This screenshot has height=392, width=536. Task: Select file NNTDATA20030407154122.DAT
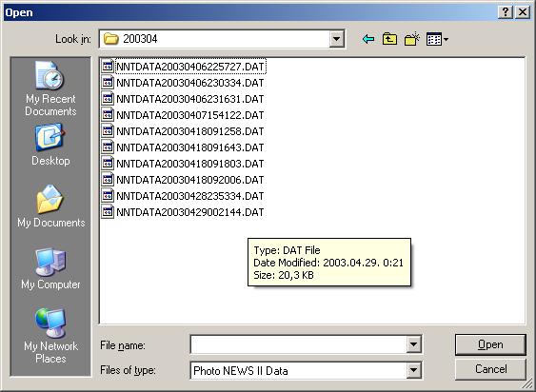[x=183, y=115]
